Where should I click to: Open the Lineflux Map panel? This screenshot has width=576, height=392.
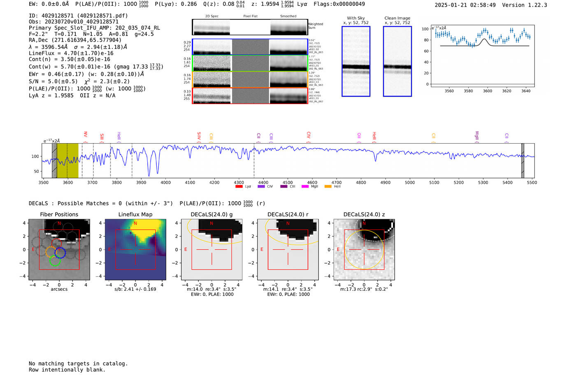pos(135,250)
